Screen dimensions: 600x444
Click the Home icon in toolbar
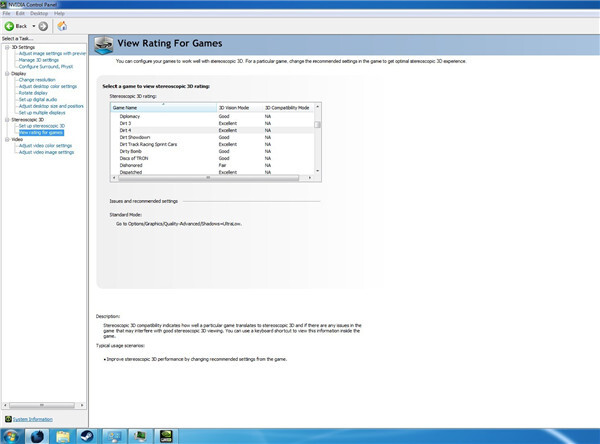pos(63,25)
